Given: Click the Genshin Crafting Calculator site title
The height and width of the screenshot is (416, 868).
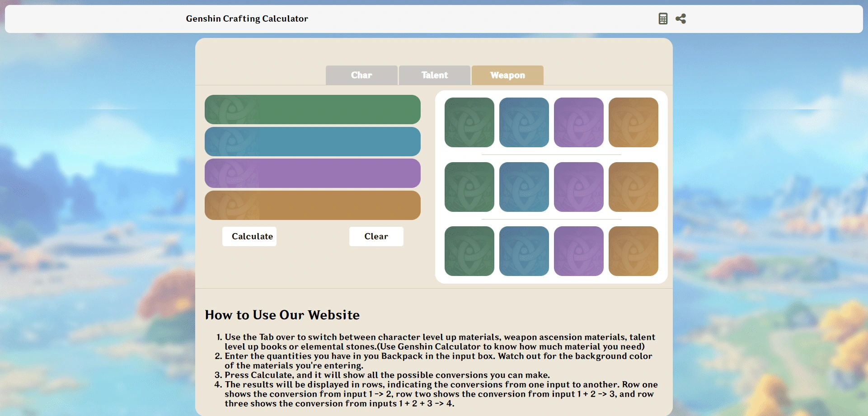Looking at the screenshot, I should [x=247, y=19].
